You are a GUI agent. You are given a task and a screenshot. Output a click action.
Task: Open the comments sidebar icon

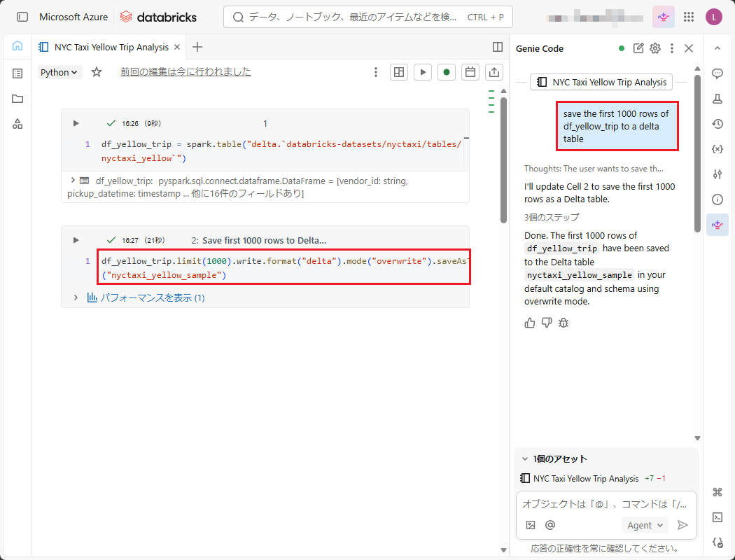[717, 73]
